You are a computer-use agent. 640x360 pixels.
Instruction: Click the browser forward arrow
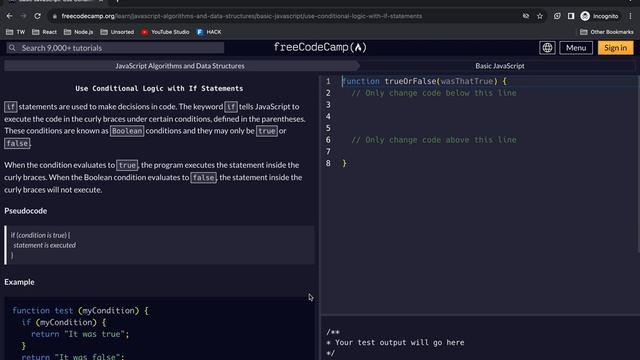coord(23,16)
